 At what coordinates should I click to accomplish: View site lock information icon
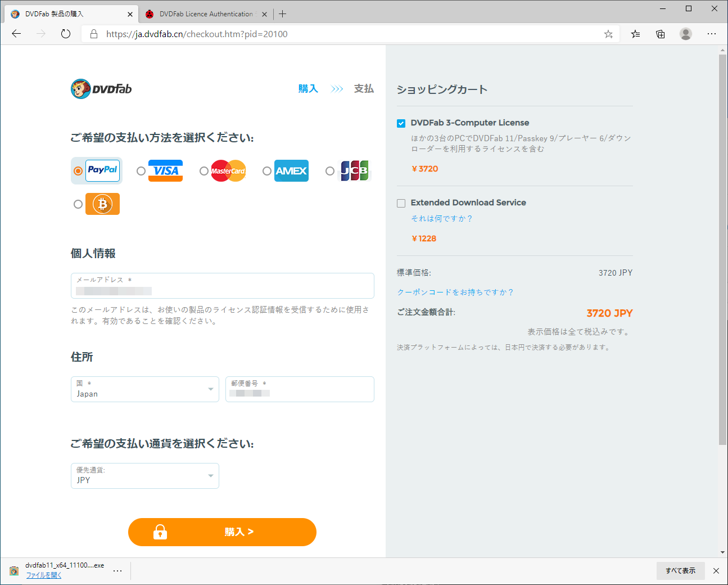click(x=94, y=34)
